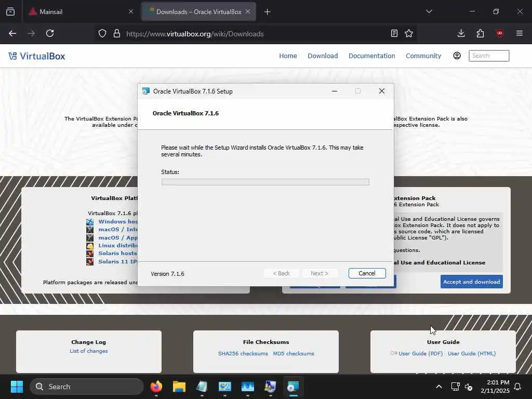Click the user account icon in the site header
The image size is (532, 399).
457,56
